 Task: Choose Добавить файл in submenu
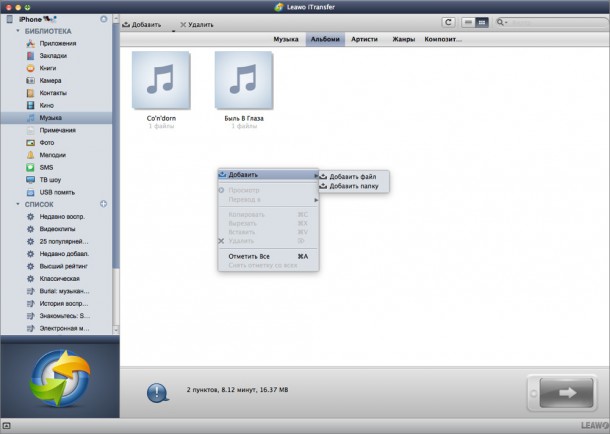click(354, 177)
